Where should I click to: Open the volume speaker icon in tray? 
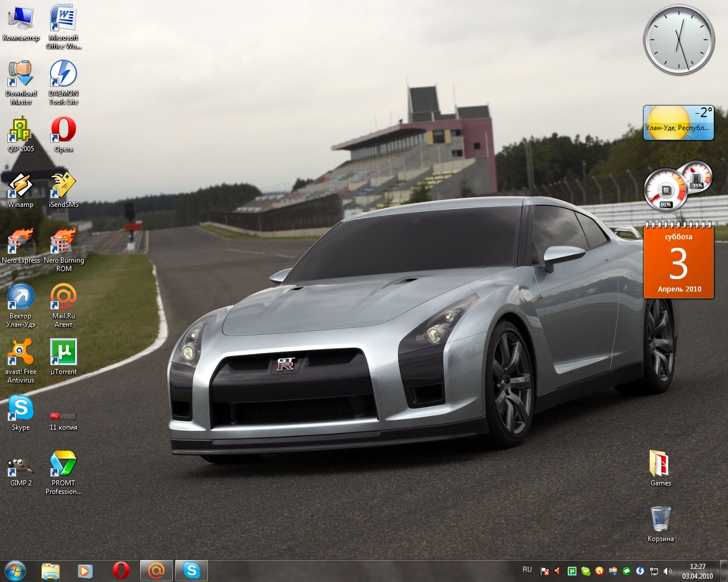[x=667, y=571]
